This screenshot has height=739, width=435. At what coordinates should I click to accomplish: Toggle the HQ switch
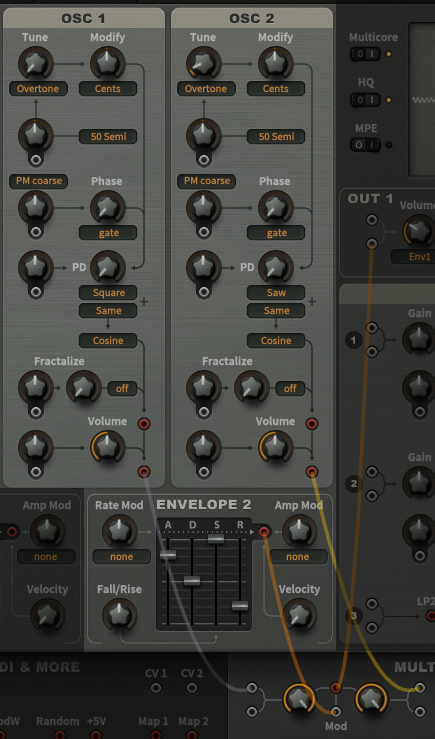(x=365, y=100)
